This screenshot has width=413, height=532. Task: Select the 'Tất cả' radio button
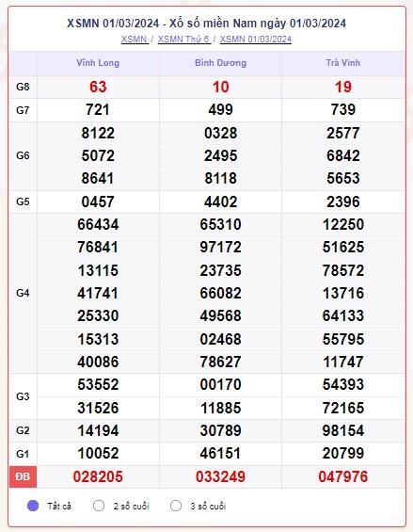[33, 506]
